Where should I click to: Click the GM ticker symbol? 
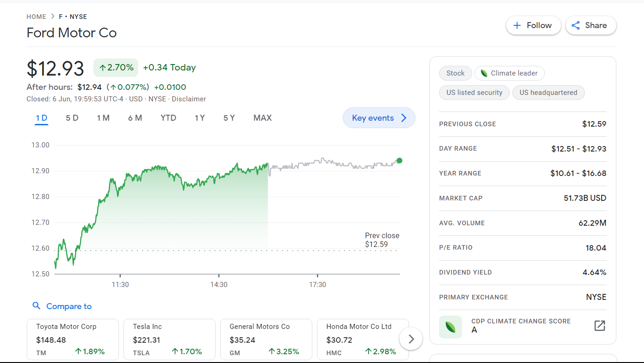234,352
